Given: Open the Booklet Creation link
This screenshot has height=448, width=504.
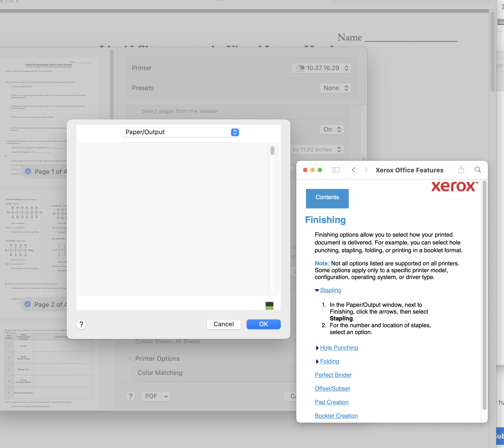Looking at the screenshot, I should pos(336,416).
